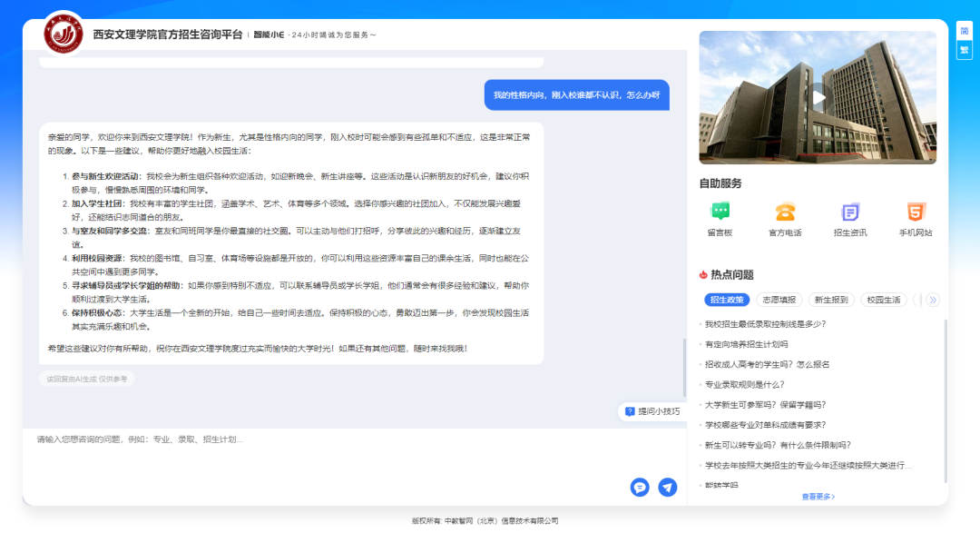Open the 手机网站 HTML5 mobile site icon
Screen dimensions: 980x533
click(916, 212)
